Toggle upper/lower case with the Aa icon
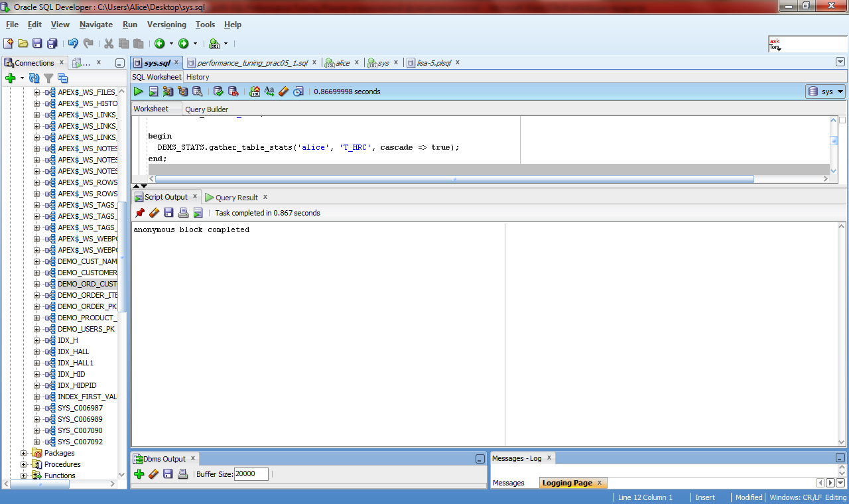Viewport: 849px width, 504px height. 269,92
